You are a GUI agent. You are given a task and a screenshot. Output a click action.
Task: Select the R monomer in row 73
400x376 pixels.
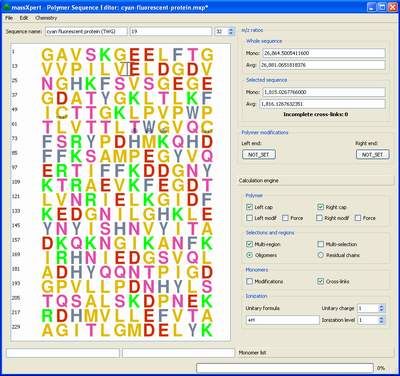(76, 142)
